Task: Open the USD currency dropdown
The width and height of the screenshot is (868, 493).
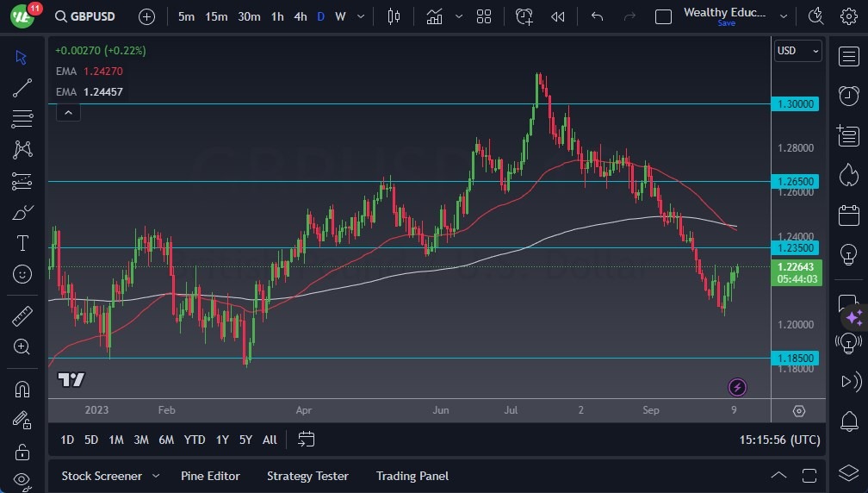Action: [797, 51]
